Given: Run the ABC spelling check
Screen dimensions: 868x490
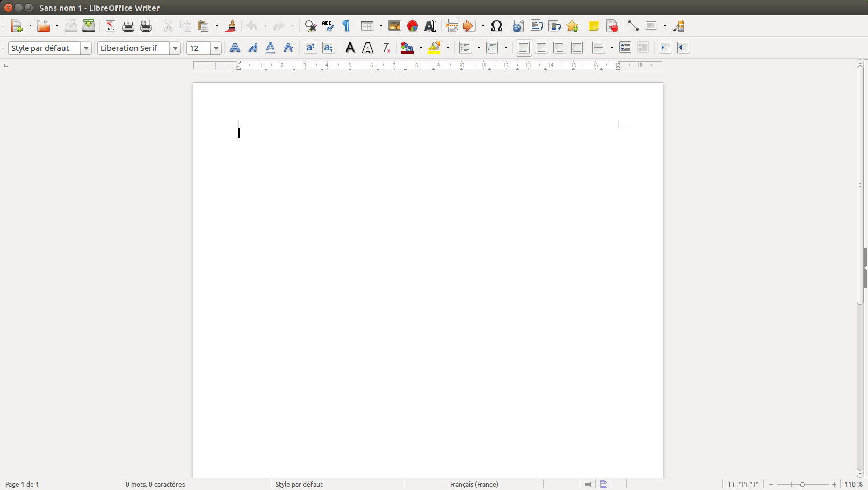Looking at the screenshot, I should coord(328,26).
